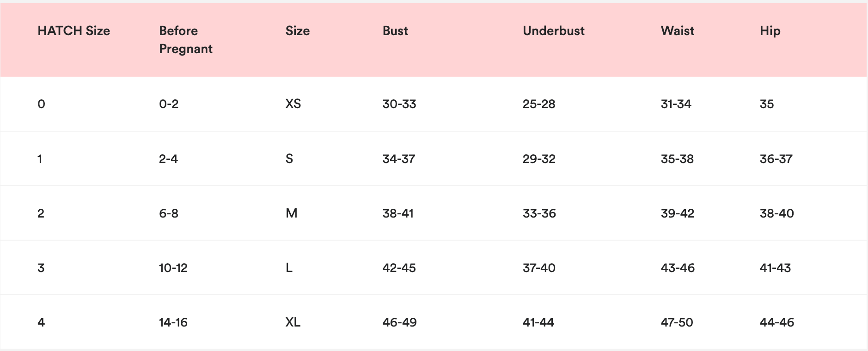
Task: Click the Bust column header
Action: [x=395, y=31]
